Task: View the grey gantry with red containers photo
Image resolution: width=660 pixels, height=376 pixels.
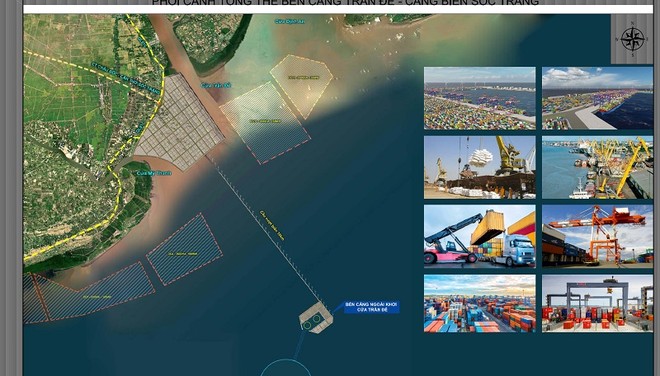Action: [x=597, y=304]
